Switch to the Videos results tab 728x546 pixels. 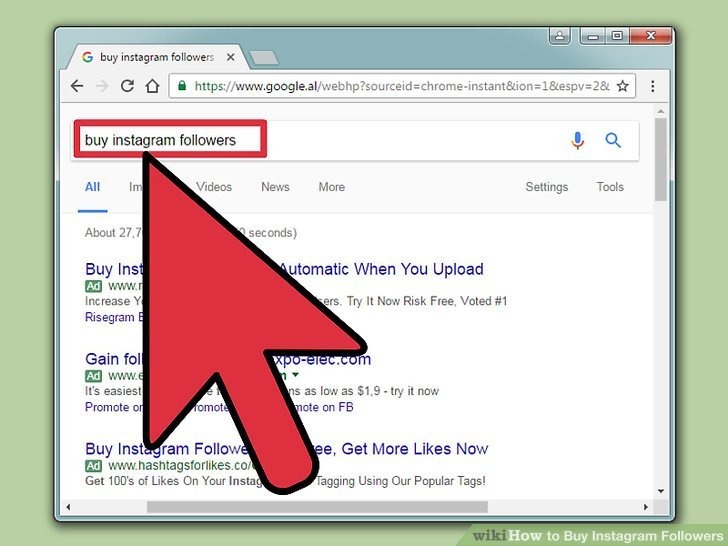coord(214,187)
